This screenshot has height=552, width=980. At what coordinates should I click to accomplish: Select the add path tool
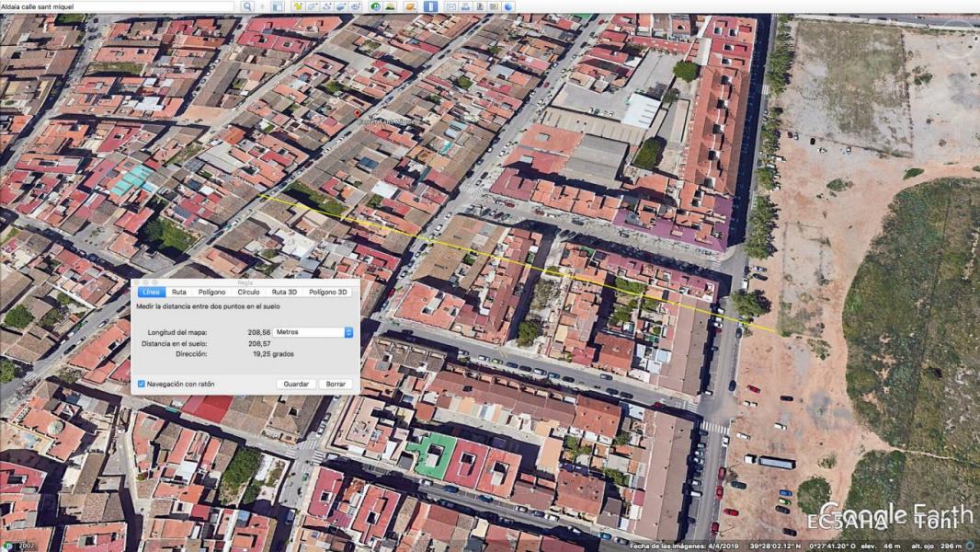(x=326, y=6)
